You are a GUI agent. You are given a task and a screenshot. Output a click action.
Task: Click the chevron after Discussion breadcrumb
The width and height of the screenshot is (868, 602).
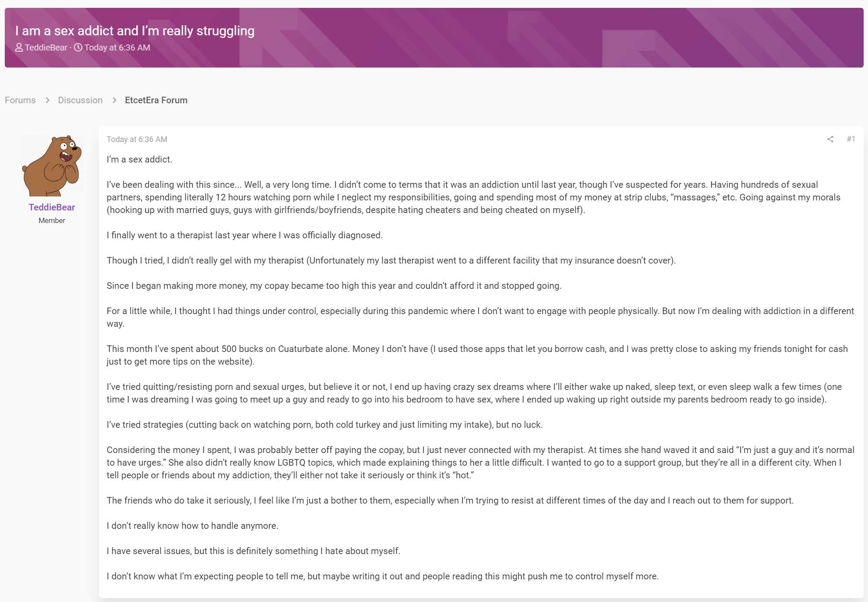click(114, 100)
